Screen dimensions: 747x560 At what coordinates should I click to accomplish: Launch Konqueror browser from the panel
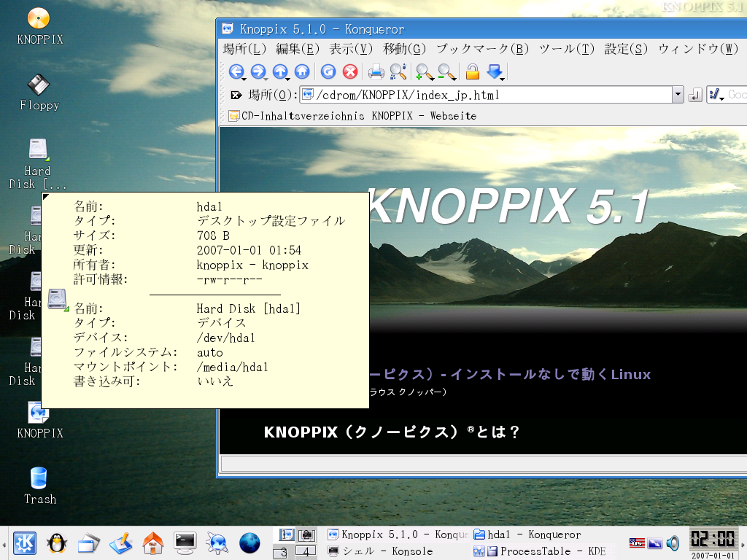(217, 543)
